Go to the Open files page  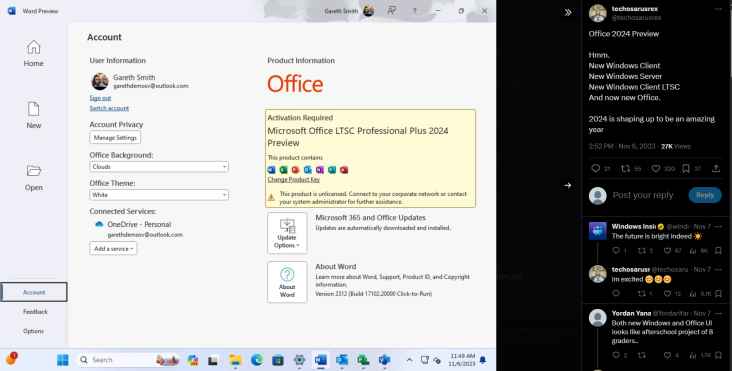tap(34, 178)
